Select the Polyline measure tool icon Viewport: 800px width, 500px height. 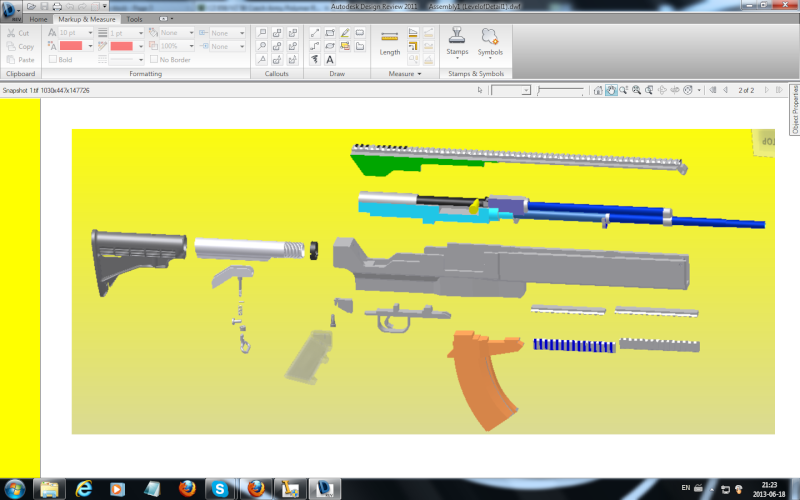(413, 46)
